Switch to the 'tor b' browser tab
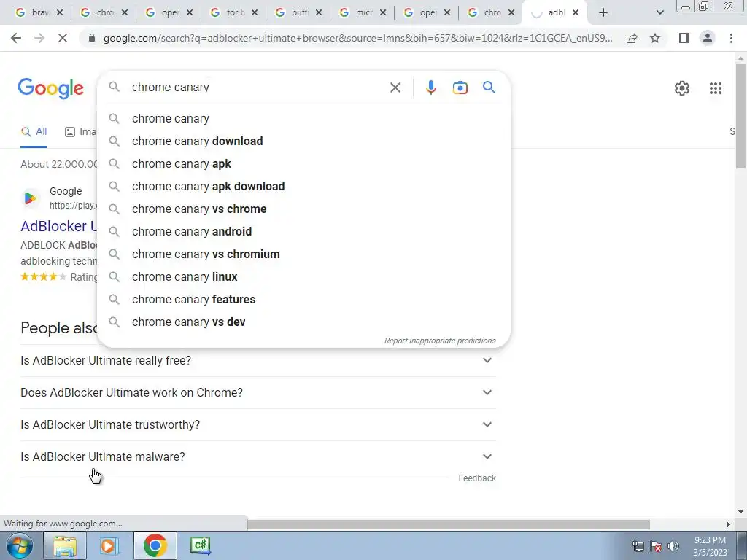 click(234, 13)
